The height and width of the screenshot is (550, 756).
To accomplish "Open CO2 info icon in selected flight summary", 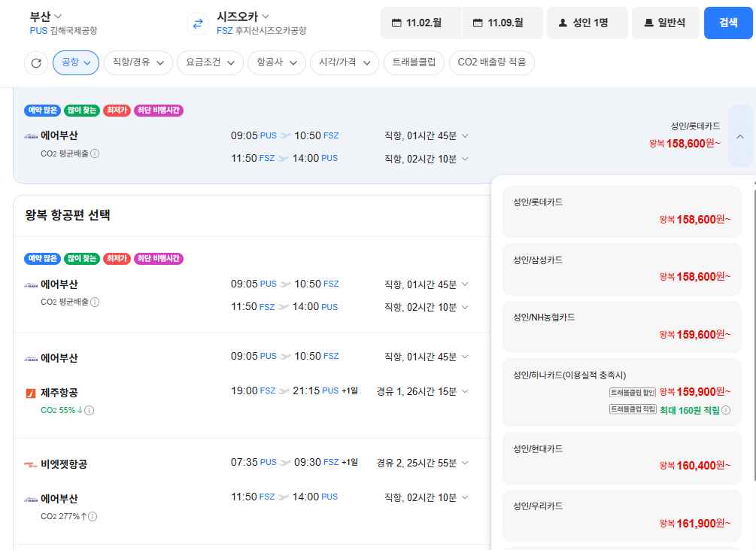I will (x=95, y=153).
